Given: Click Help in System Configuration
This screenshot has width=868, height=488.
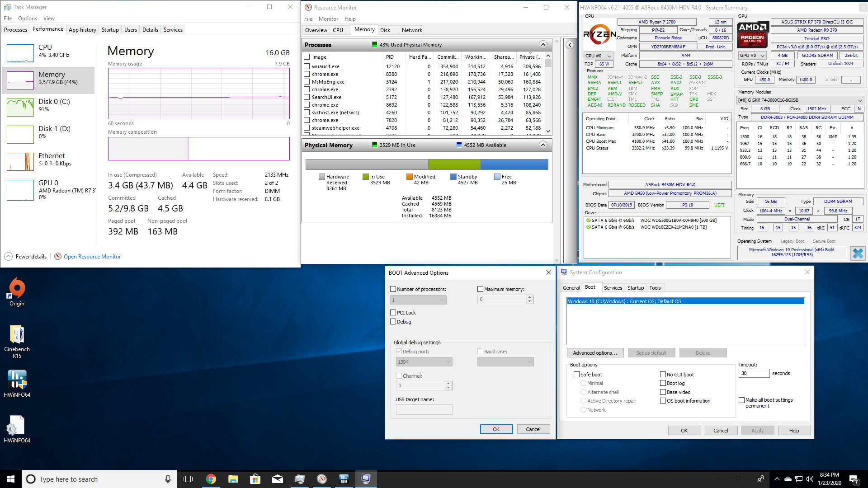Looking at the screenshot, I should (794, 431).
